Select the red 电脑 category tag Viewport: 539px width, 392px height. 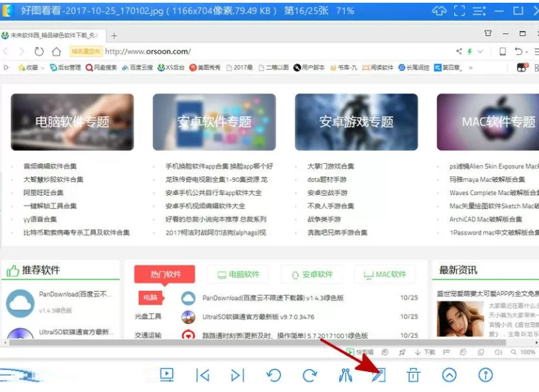[151, 298]
